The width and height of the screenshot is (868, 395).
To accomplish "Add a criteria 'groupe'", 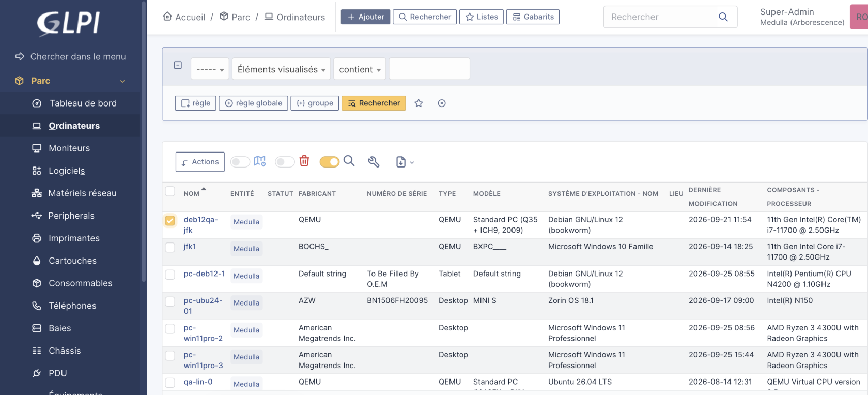I will [x=315, y=103].
